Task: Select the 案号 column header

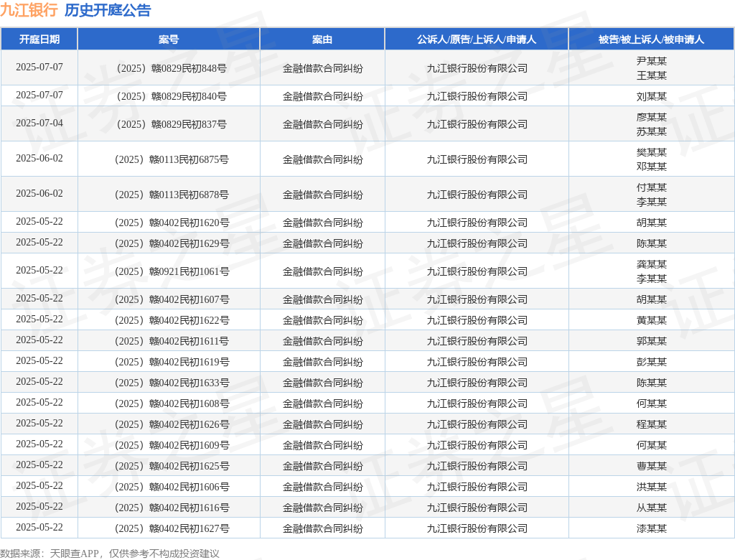Action: tap(169, 39)
